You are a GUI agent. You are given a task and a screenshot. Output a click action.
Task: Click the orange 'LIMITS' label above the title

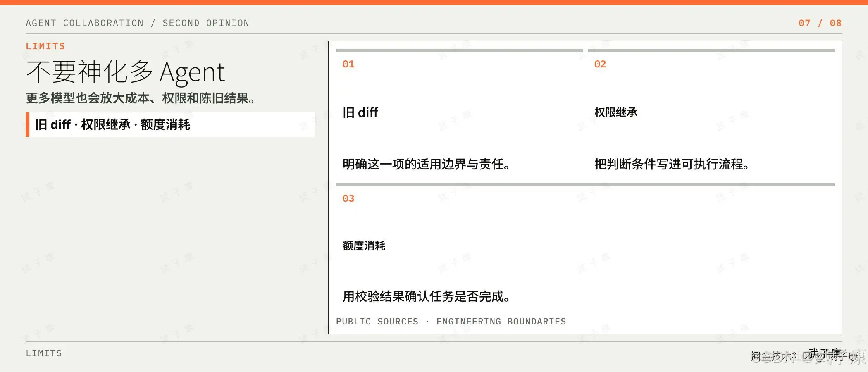point(45,46)
